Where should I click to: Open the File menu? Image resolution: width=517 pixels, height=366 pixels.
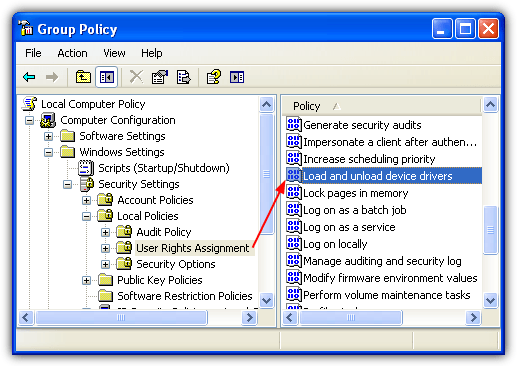click(x=33, y=53)
